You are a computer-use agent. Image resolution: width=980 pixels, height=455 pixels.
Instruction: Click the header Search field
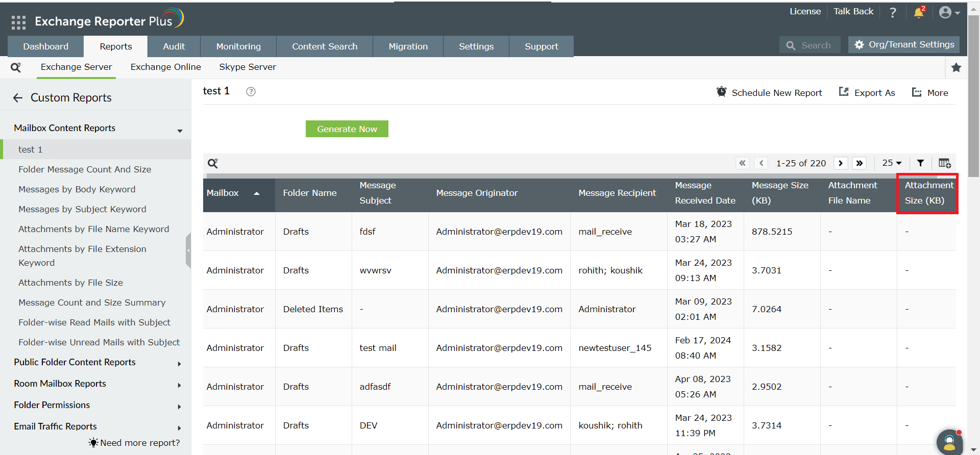pos(810,45)
